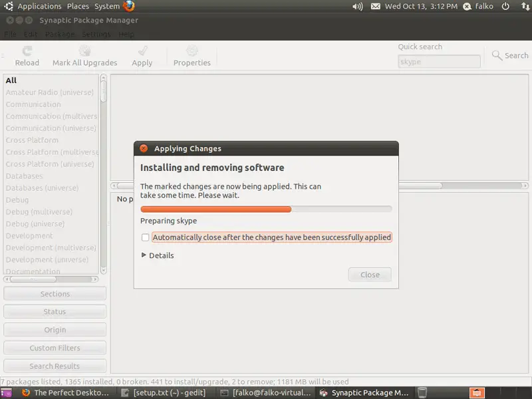
Task: Select Amateur Radio (universe) category
Action: click(x=51, y=92)
